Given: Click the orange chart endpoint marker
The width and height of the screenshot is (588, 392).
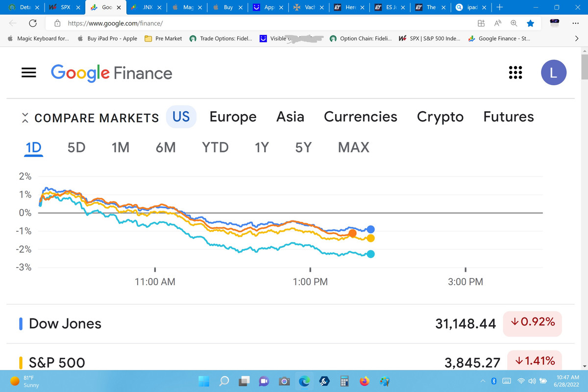Looking at the screenshot, I should click(x=352, y=233).
